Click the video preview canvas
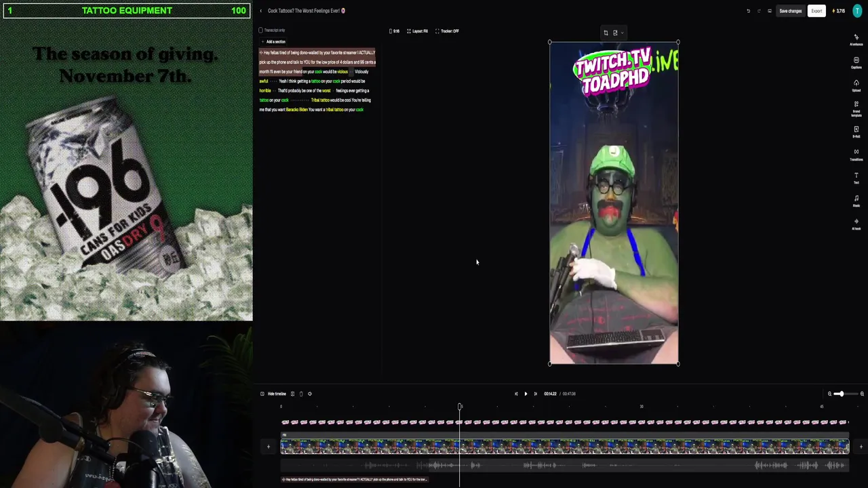The image size is (868, 488). [614, 203]
